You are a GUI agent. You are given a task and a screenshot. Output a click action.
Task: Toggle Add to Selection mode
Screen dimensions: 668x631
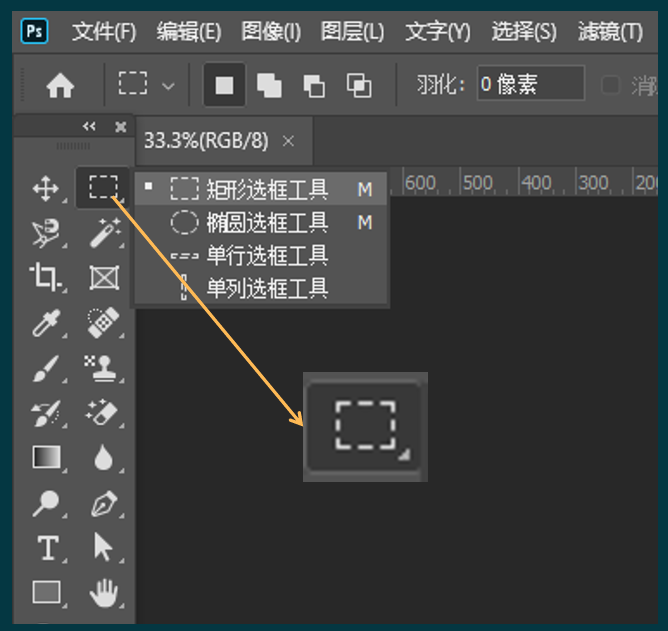(269, 86)
